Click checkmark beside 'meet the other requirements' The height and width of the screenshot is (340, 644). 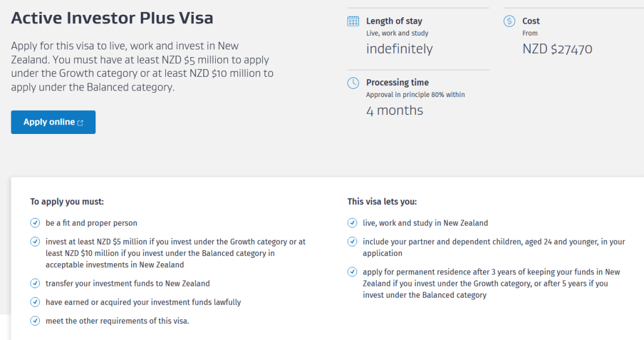tap(35, 322)
